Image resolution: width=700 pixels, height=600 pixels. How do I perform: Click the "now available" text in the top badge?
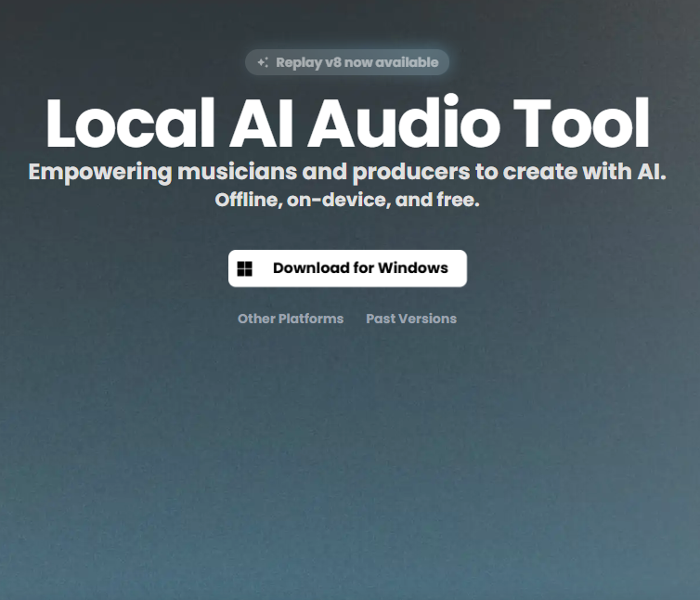pyautogui.click(x=392, y=63)
